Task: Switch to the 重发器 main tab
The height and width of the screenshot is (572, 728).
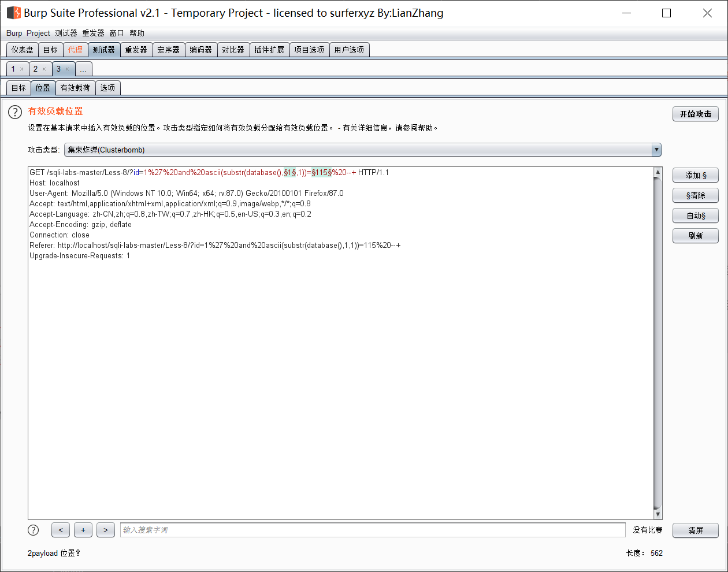Action: coord(136,50)
